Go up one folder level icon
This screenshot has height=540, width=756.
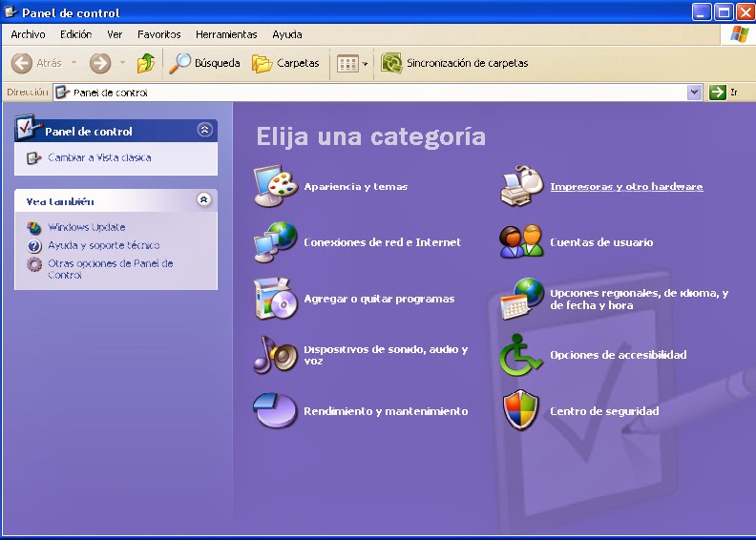pyautogui.click(x=146, y=63)
